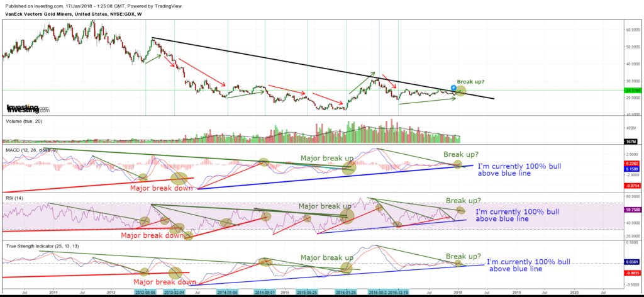Click the 80.0000 RSI axis label
Screen dimensions: 644x297
(x=633, y=196)
